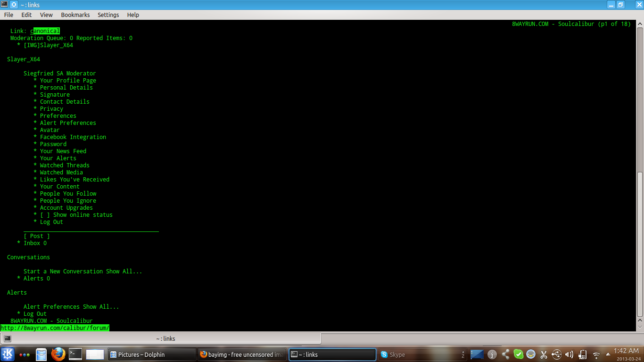Click page title '8WAYRUN.COM - Soulcalibur (p1 of 18)'
Image resolution: width=644 pixels, height=362 pixels.
pos(571,24)
